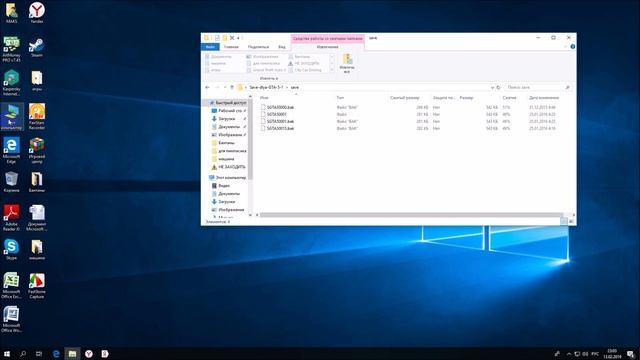The width and height of the screenshot is (640, 360).
Task: Switch to the View ribbon tab
Action: point(282,47)
